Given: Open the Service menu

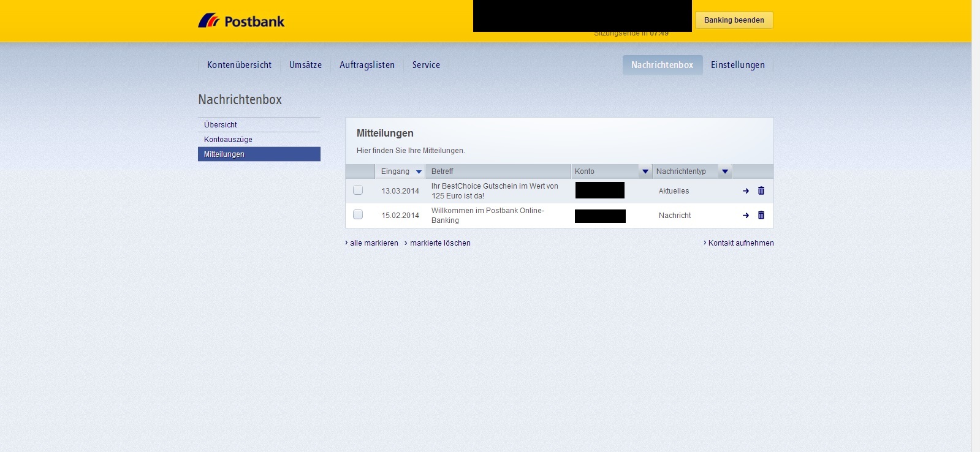Looking at the screenshot, I should 426,65.
